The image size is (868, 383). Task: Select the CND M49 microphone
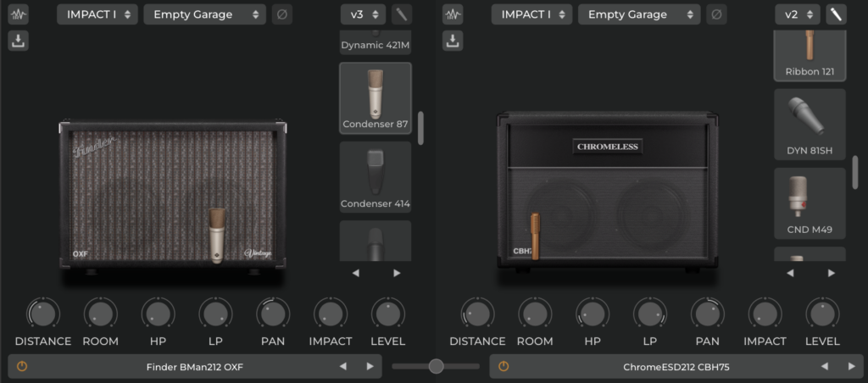(810, 203)
